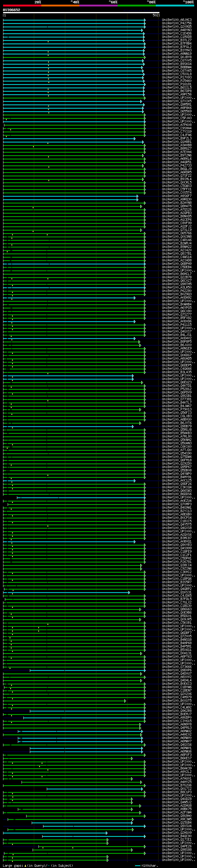Select the cyan UniRef100_Q017I2 alignment bar
The width and height of the screenshot is (197, 868).
94,789
